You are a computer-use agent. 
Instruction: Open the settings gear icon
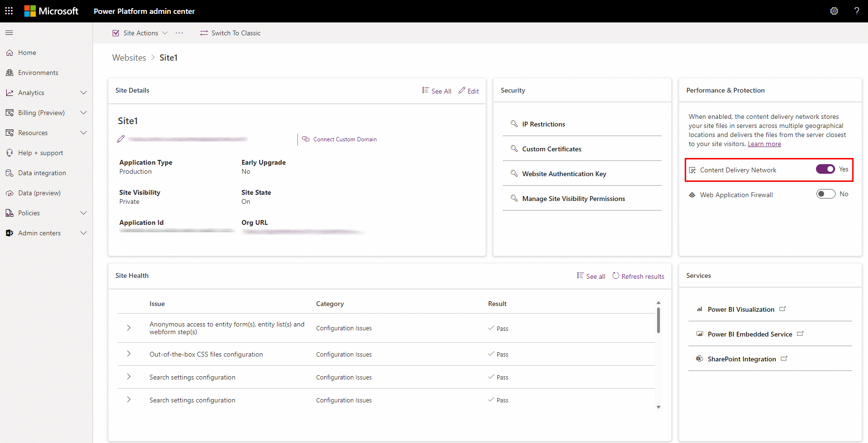(x=834, y=11)
